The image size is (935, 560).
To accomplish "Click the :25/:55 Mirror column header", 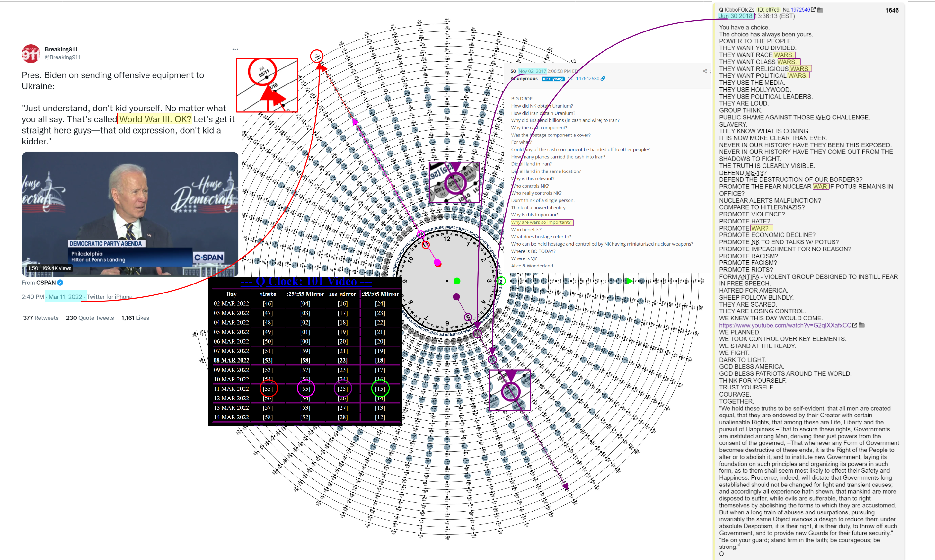I will (305, 294).
